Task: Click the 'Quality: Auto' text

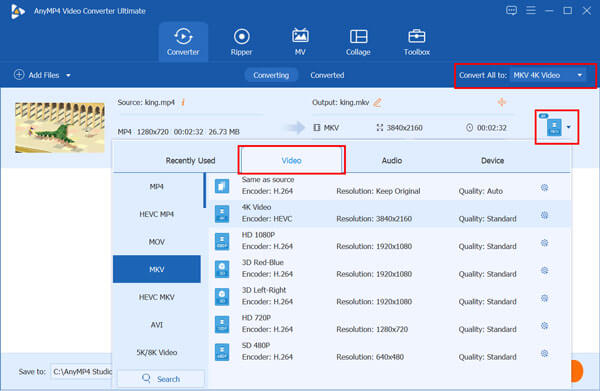Action: coord(481,191)
